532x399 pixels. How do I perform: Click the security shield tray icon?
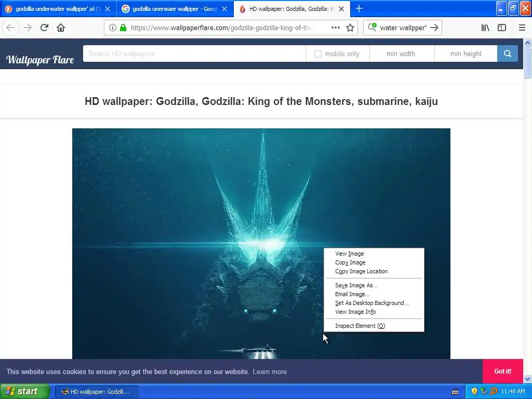point(474,391)
